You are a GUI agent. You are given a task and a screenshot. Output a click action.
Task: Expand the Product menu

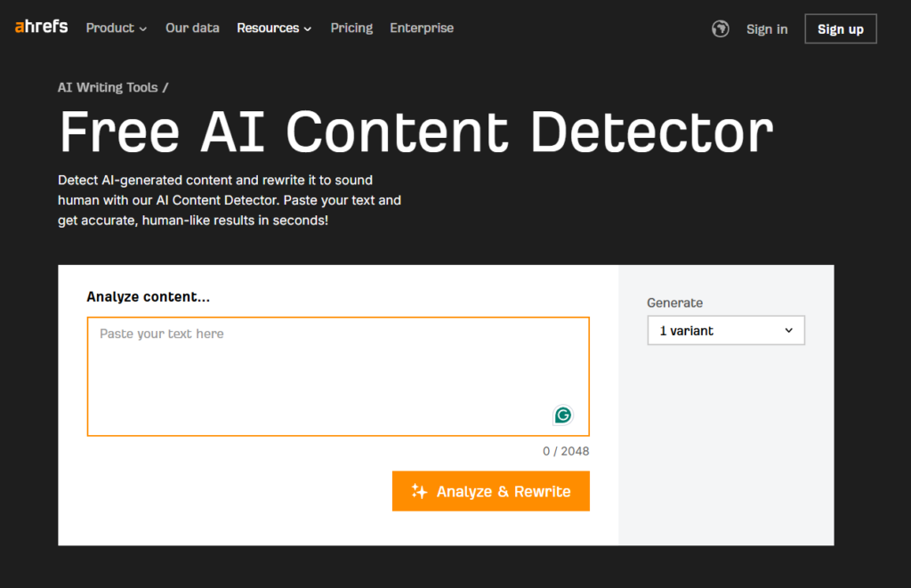click(117, 28)
